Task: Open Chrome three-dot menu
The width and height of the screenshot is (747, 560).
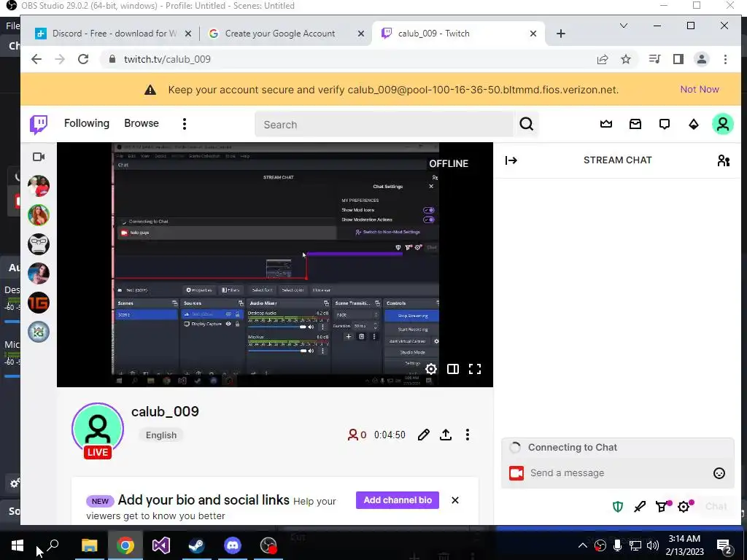Action: tap(725, 59)
